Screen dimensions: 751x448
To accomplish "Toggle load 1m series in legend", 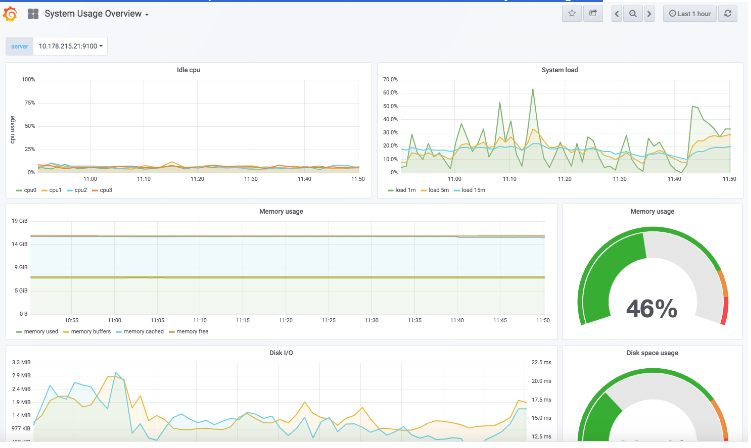I will click(402, 190).
